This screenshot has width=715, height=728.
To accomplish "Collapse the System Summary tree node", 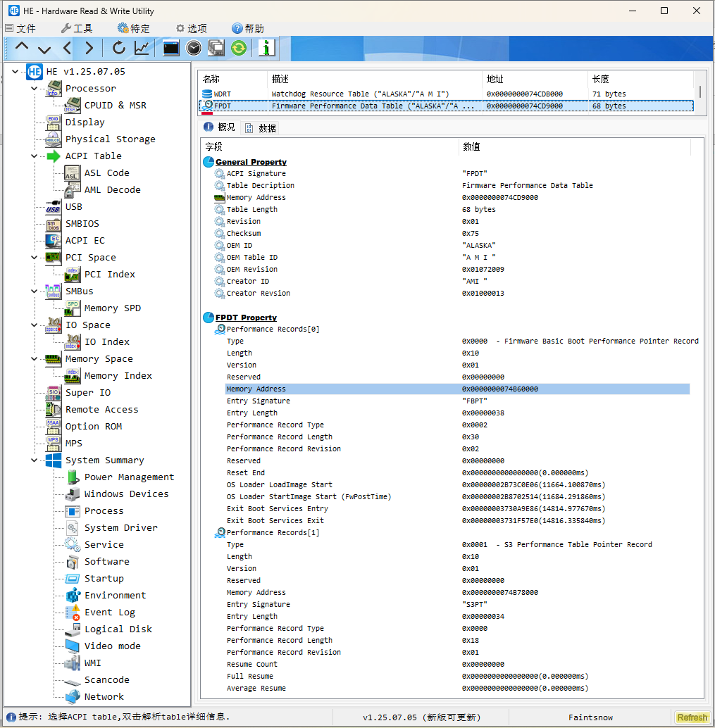I will pyautogui.click(x=35, y=460).
